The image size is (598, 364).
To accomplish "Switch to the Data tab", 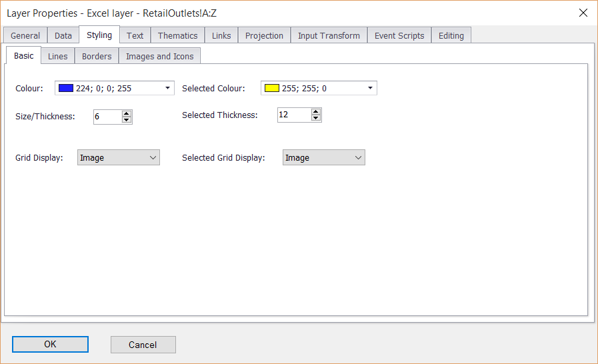I will pyautogui.click(x=63, y=35).
